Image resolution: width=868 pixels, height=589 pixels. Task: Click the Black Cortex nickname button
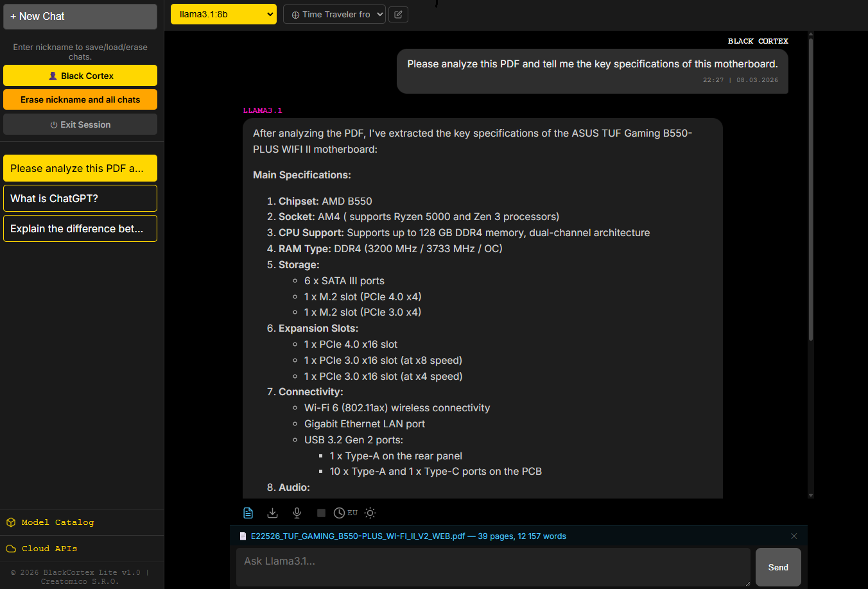point(80,76)
